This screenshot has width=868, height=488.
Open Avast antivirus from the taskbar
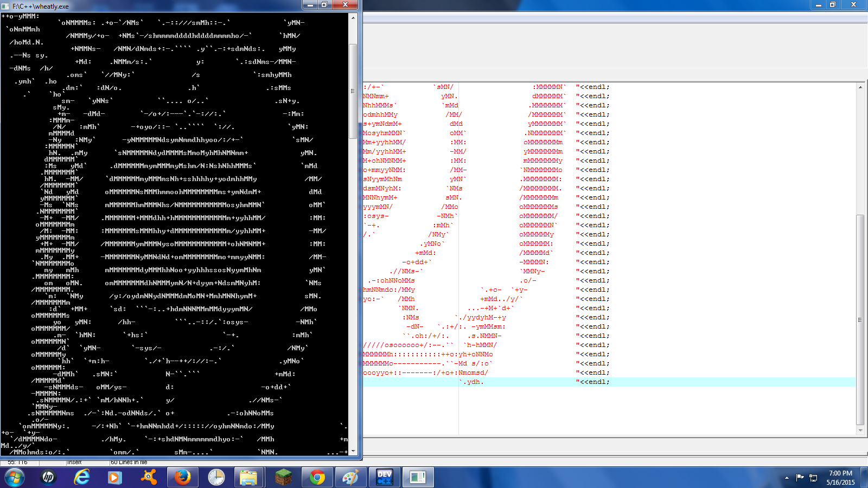pos(148,477)
